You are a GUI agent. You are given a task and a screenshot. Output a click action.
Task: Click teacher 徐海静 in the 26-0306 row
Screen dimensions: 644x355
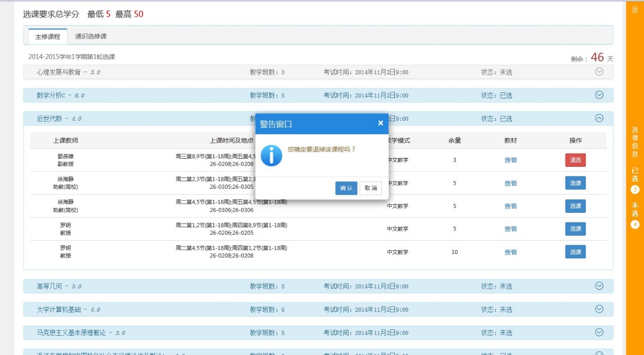[66, 202]
